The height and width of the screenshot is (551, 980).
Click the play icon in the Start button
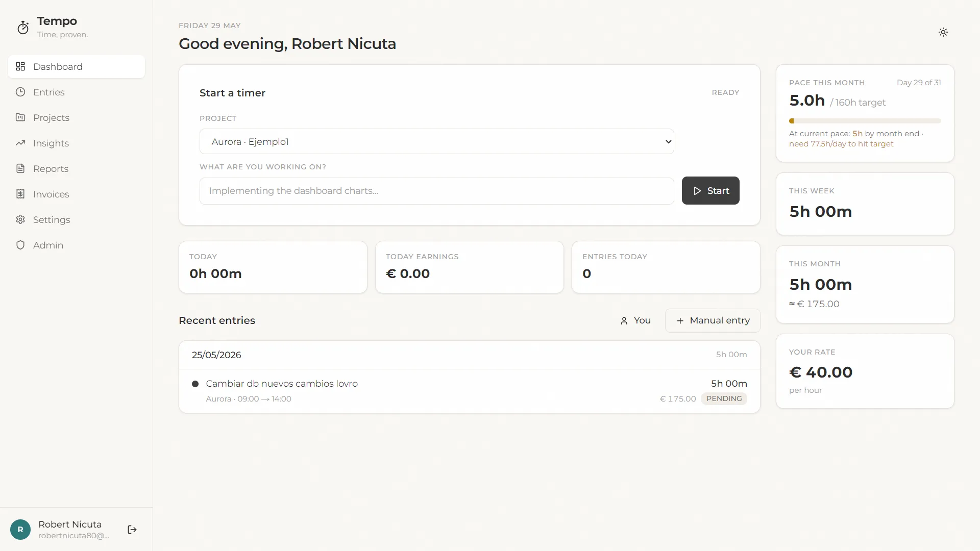coord(697,191)
